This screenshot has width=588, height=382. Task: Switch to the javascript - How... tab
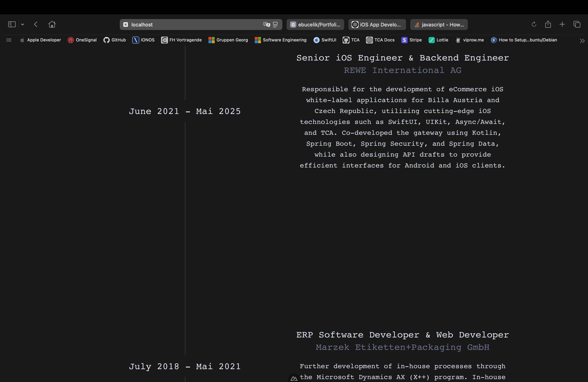[439, 25]
